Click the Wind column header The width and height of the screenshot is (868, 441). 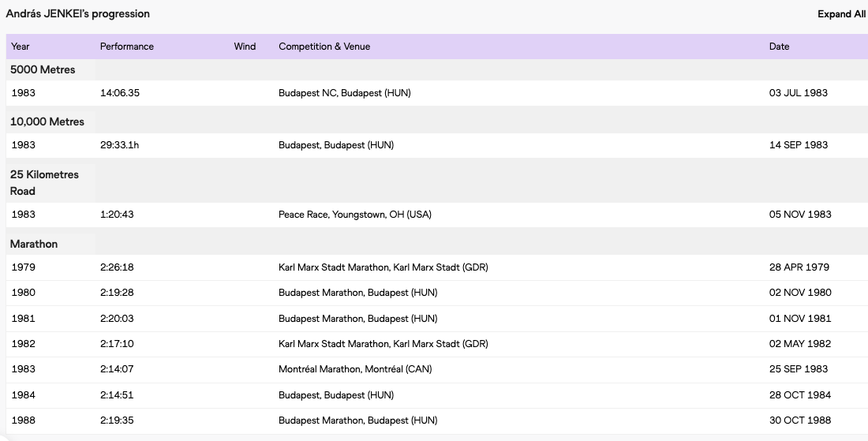coord(245,47)
